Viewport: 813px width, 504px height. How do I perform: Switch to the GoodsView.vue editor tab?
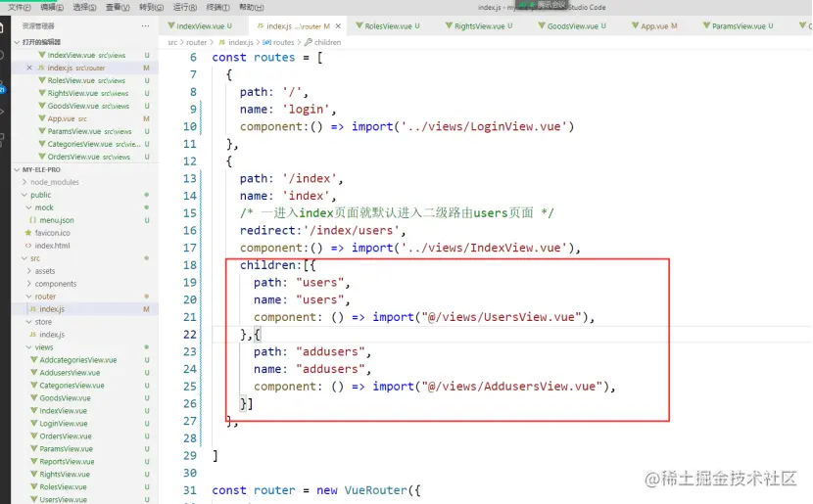(572, 25)
